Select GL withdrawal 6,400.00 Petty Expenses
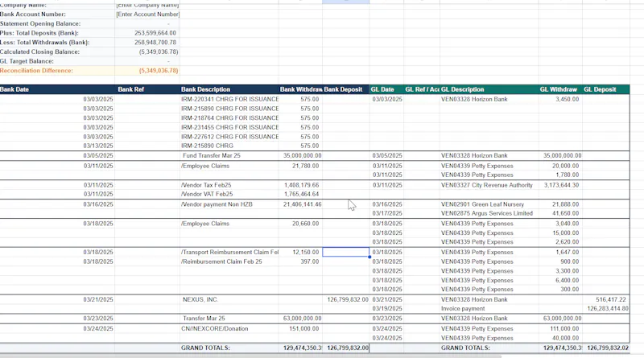This screenshot has width=644, height=358. tap(560, 281)
